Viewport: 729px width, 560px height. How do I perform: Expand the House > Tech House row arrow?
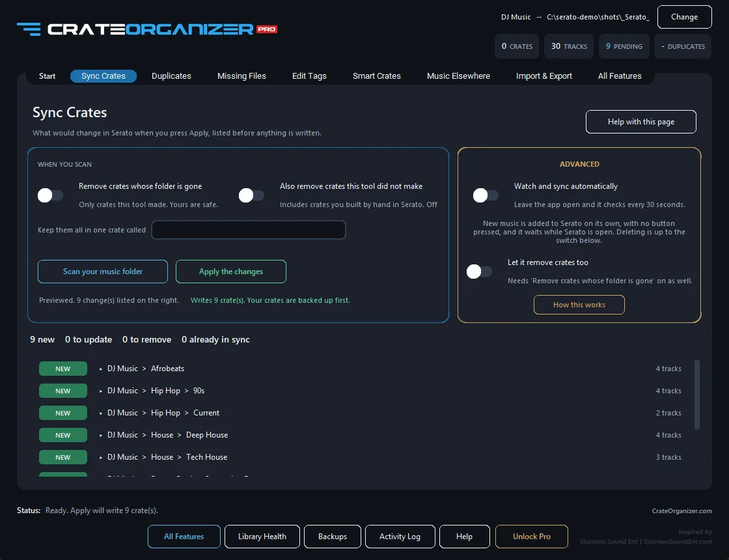[100, 458]
